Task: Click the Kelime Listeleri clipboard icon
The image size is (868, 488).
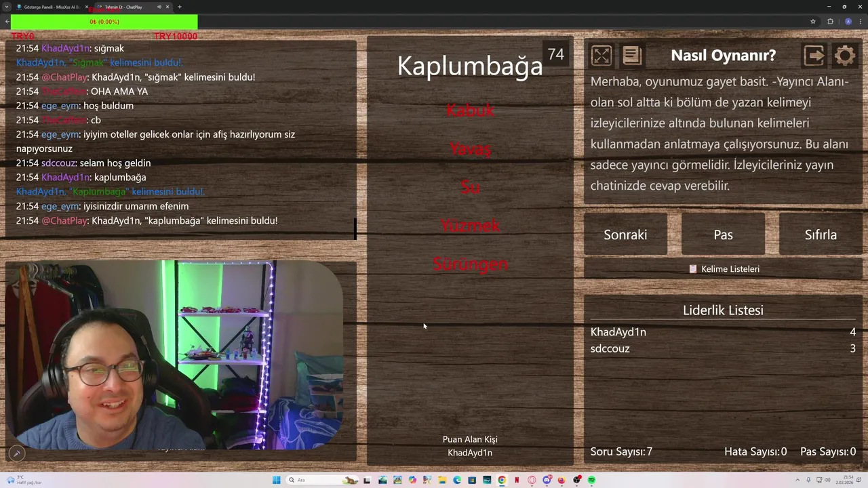Action: pos(693,269)
